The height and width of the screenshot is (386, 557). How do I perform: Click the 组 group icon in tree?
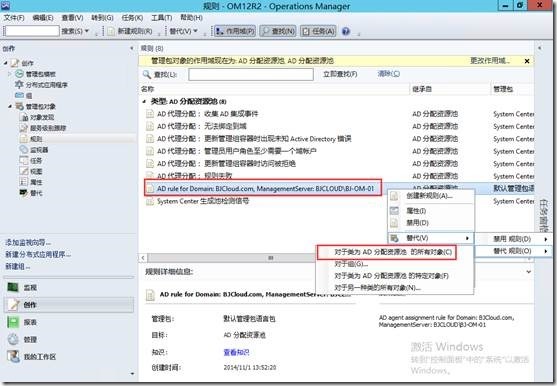[x=19, y=95]
